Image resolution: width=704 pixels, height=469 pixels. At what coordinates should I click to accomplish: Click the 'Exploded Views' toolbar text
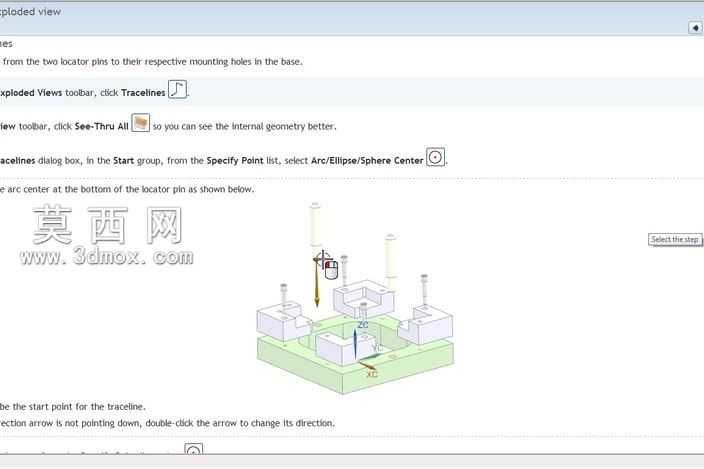(x=31, y=93)
